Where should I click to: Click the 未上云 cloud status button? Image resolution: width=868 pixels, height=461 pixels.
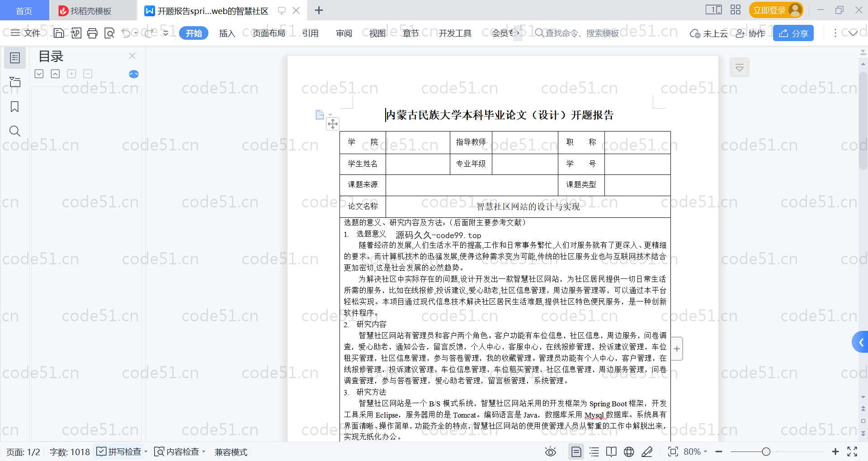pyautogui.click(x=709, y=33)
